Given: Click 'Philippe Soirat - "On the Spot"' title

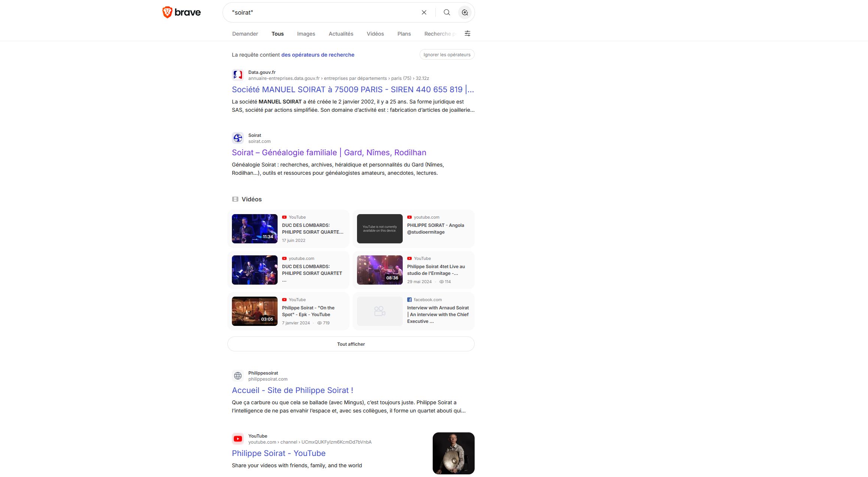Looking at the screenshot, I should [308, 311].
